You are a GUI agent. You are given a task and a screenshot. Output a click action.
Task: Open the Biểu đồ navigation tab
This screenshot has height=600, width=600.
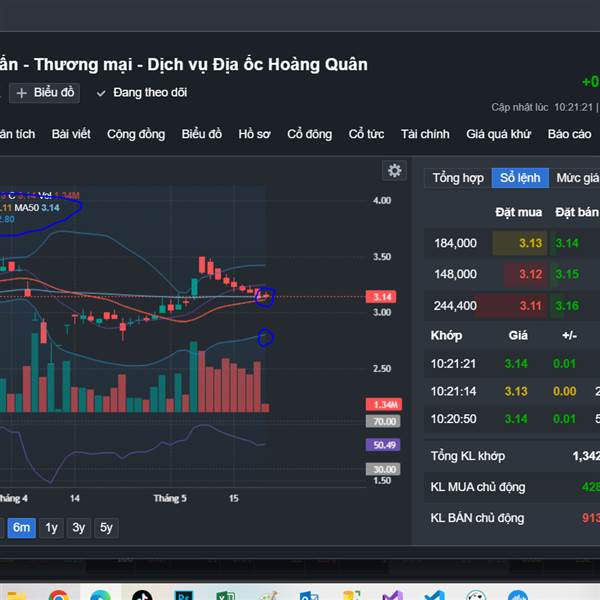pyautogui.click(x=202, y=134)
